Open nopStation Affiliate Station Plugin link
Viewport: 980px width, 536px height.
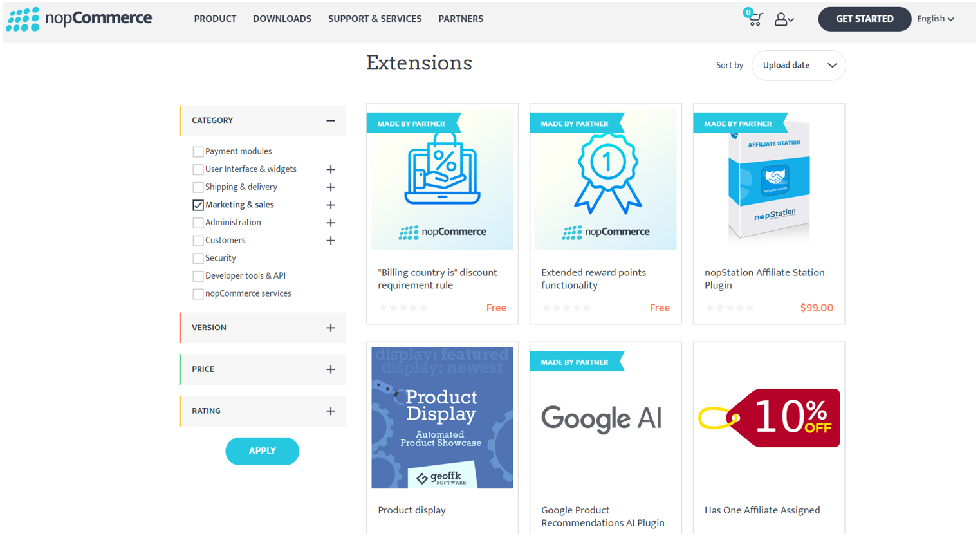click(764, 279)
